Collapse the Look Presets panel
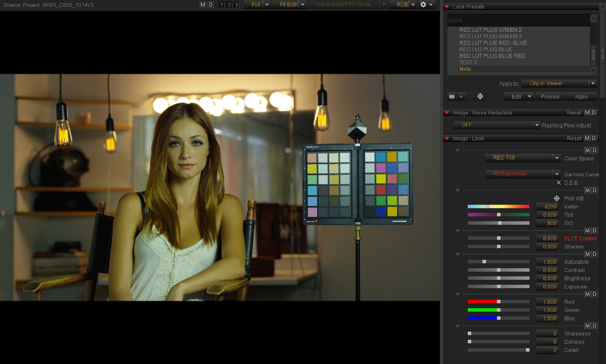The height and width of the screenshot is (364, 606). coord(446,7)
